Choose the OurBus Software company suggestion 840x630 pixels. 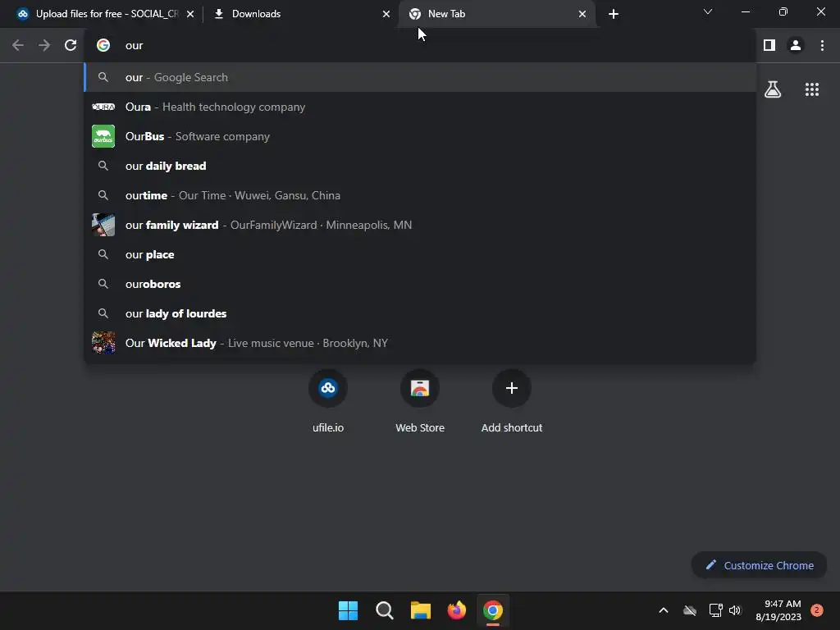coord(420,136)
